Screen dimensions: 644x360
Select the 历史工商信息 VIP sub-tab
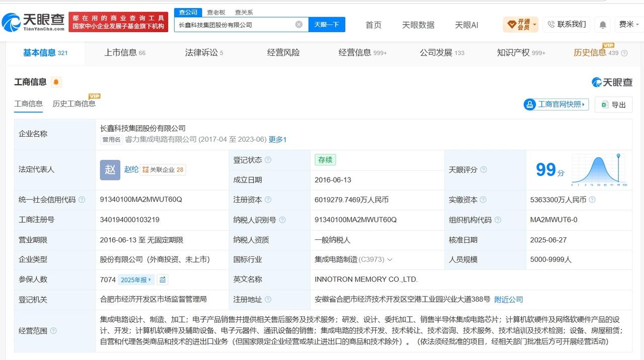click(74, 104)
